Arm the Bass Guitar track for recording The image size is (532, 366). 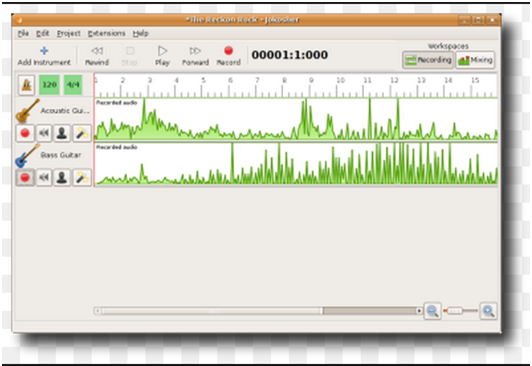(x=25, y=177)
